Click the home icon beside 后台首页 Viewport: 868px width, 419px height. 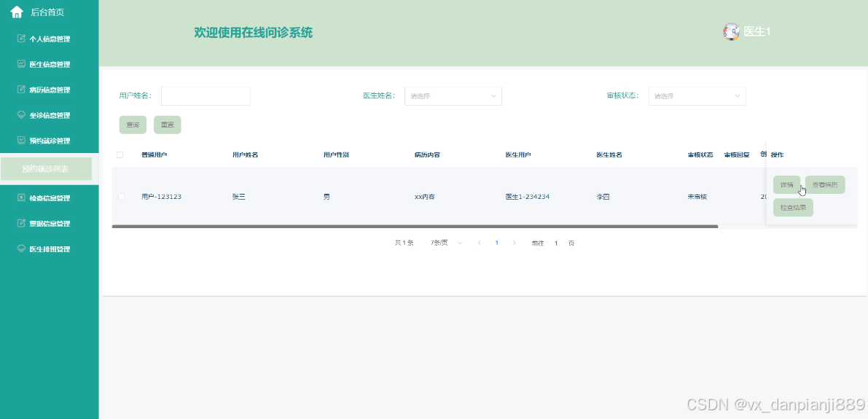[17, 12]
